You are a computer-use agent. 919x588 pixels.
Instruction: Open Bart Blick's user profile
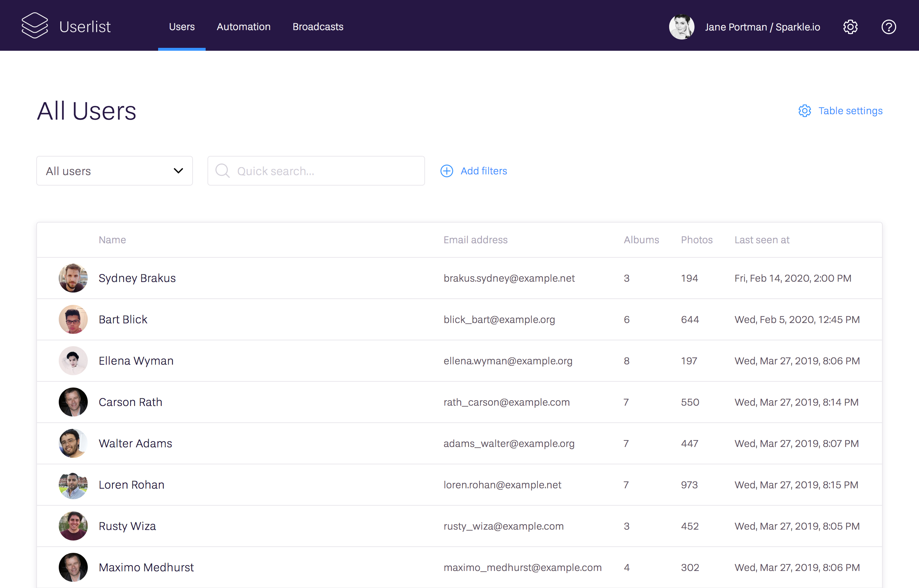[123, 319]
